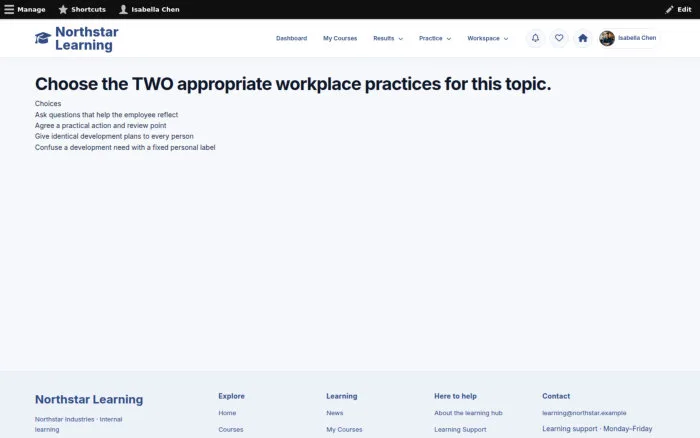Open footer Courses link

(231, 430)
